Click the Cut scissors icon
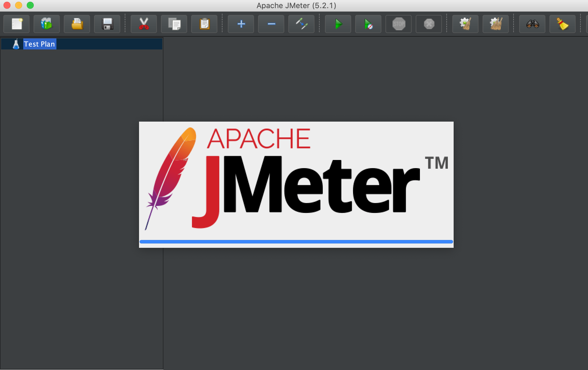The image size is (588, 370). pyautogui.click(x=144, y=24)
